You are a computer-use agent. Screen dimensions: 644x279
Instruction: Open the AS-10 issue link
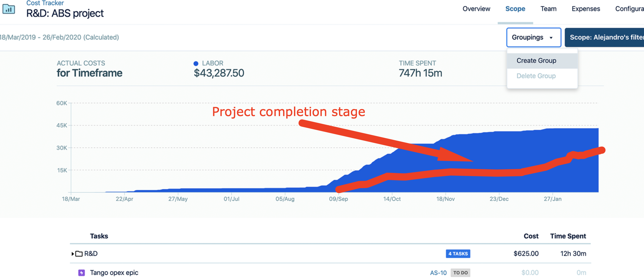[438, 273]
